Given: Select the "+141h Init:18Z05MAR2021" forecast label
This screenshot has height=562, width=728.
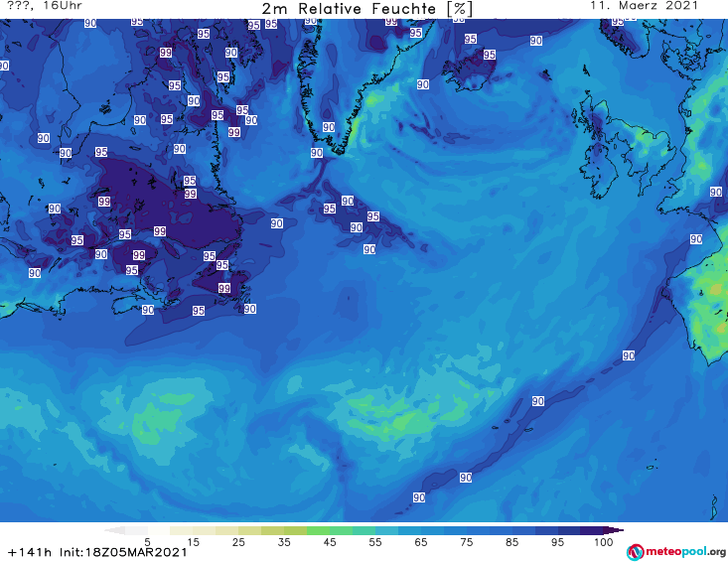Looking at the screenshot, I should tap(98, 552).
